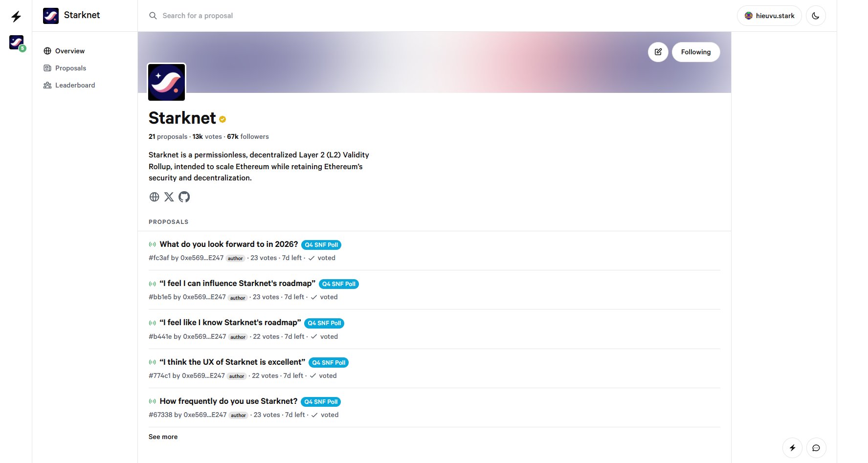Open proposal "How frequently do you use Starknet?"

(229, 401)
